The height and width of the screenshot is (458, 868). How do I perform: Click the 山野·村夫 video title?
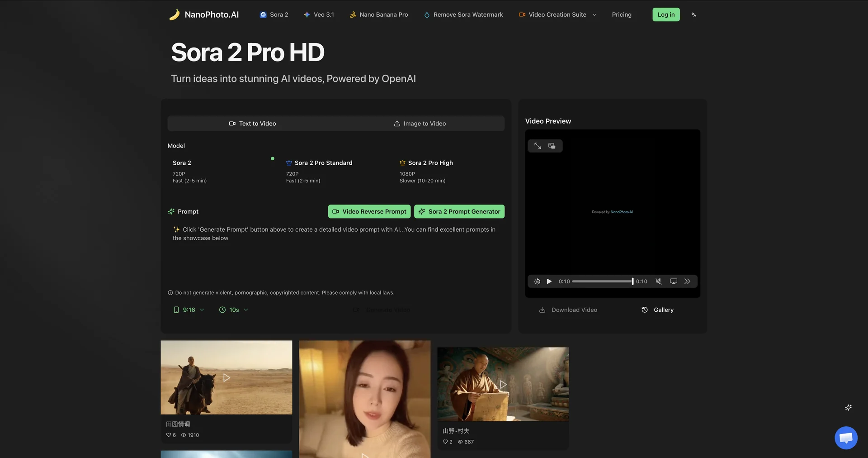[x=456, y=431]
